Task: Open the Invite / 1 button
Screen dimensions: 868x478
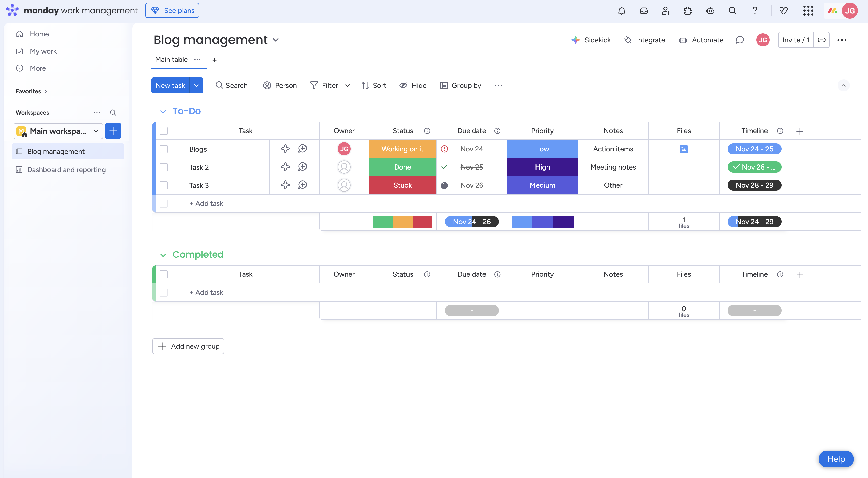Action: point(796,40)
